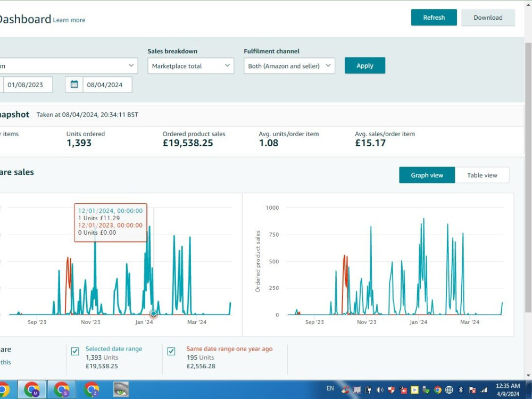Click the highlighted data point marker near Jan '24
Image resolution: width=532 pixels, height=399 pixels.
click(154, 314)
